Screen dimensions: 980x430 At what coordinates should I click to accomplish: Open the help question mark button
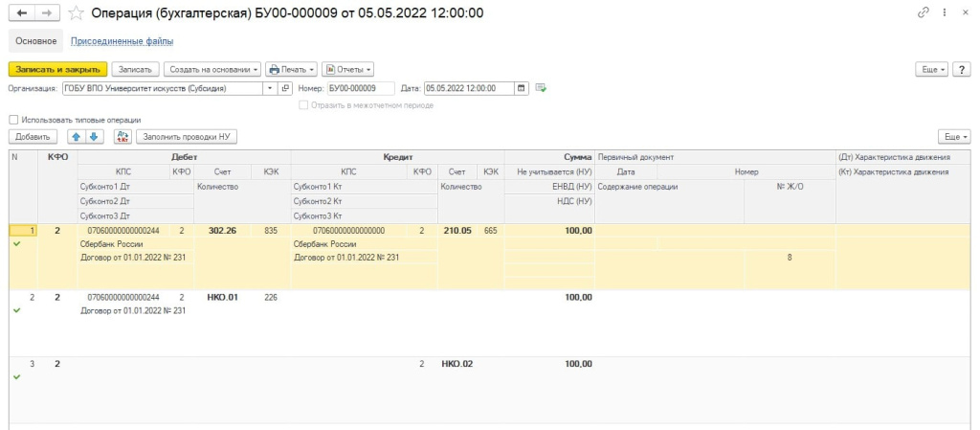962,69
